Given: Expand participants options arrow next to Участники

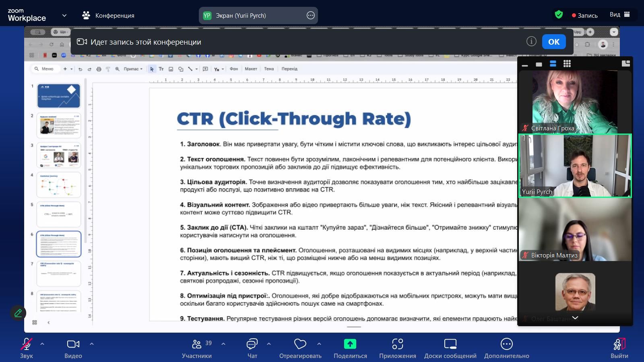Looking at the screenshot, I should click(223, 344).
